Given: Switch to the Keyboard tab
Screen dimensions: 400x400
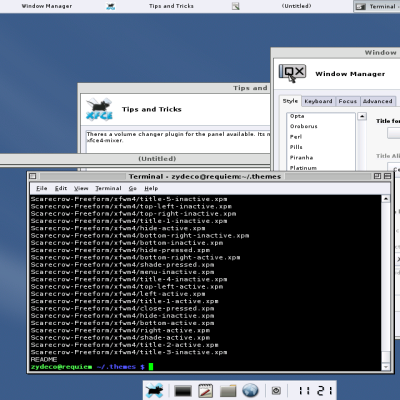Looking at the screenshot, I should pyautogui.click(x=318, y=101).
